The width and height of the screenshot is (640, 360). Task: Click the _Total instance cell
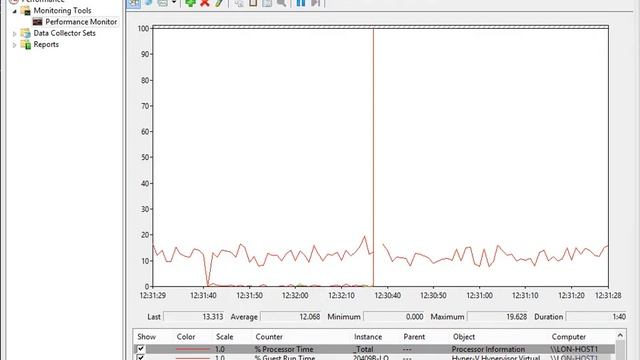point(363,349)
